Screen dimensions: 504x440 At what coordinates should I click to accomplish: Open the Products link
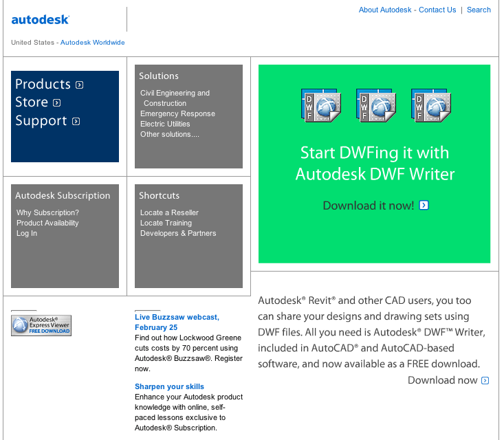tap(43, 84)
